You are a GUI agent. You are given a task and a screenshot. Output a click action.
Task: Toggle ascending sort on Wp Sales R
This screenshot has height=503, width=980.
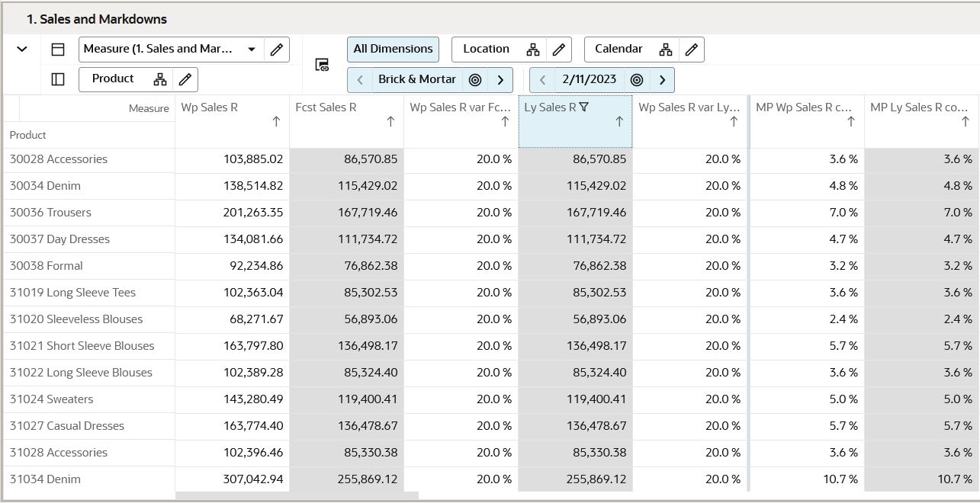(x=277, y=120)
